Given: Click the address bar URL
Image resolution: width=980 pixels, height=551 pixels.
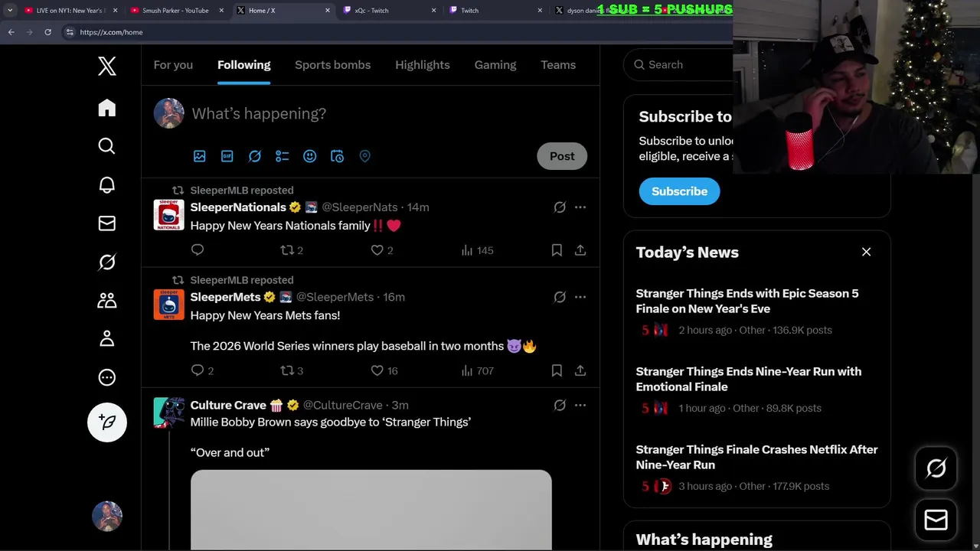Looking at the screenshot, I should (x=111, y=32).
